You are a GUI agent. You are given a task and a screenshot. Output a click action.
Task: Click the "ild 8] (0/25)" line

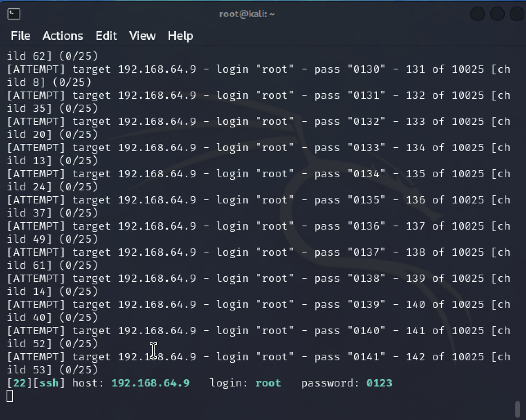(49, 82)
